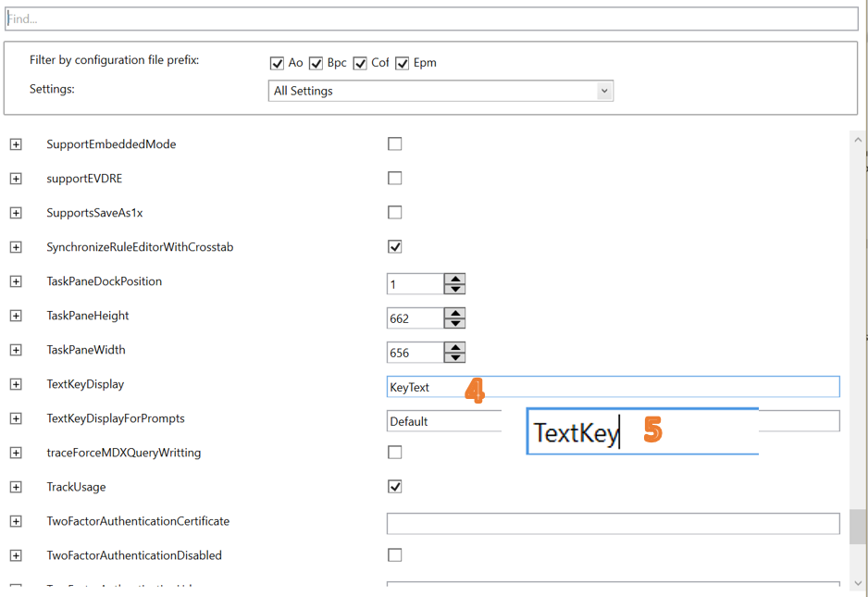
Task: Enable the SupportsSaveAs1x checkbox
Action: tap(395, 213)
